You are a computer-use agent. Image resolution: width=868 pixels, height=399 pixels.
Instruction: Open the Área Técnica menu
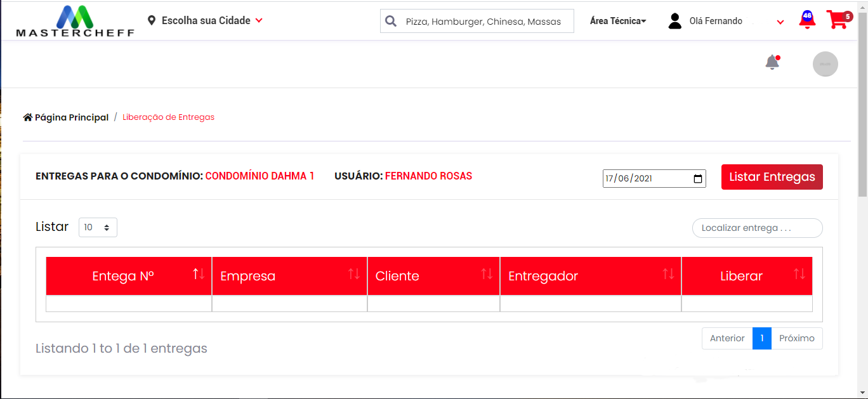click(617, 21)
